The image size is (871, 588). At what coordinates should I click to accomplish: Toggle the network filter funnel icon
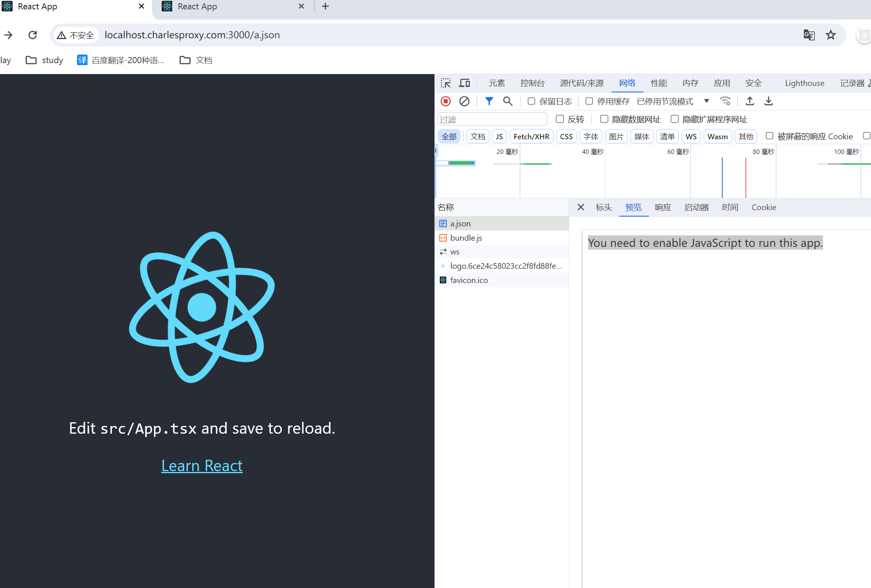(489, 101)
